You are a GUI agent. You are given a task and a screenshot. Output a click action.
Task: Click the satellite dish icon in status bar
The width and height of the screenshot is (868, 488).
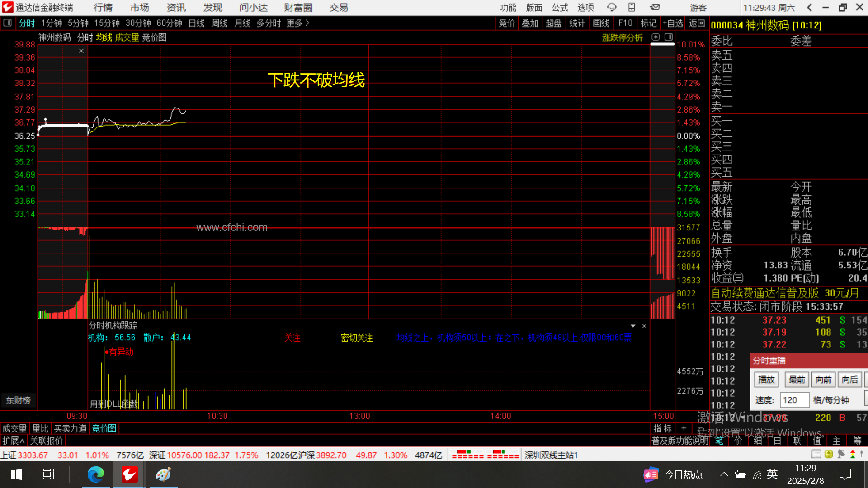(x=841, y=454)
